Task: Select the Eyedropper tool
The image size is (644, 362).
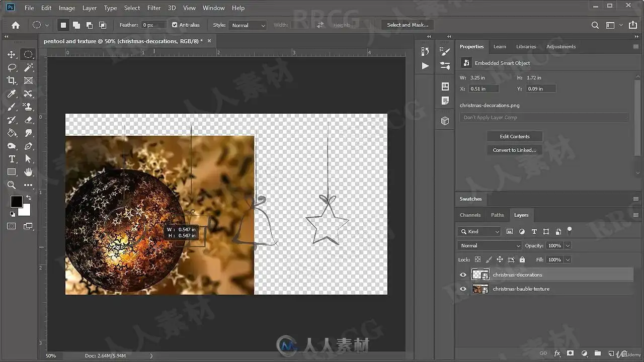Action: pos(12,94)
